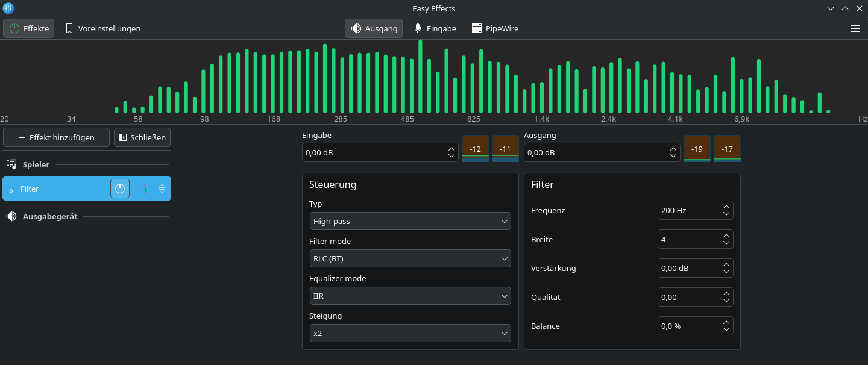Switch to the Ausgang tab

374,28
